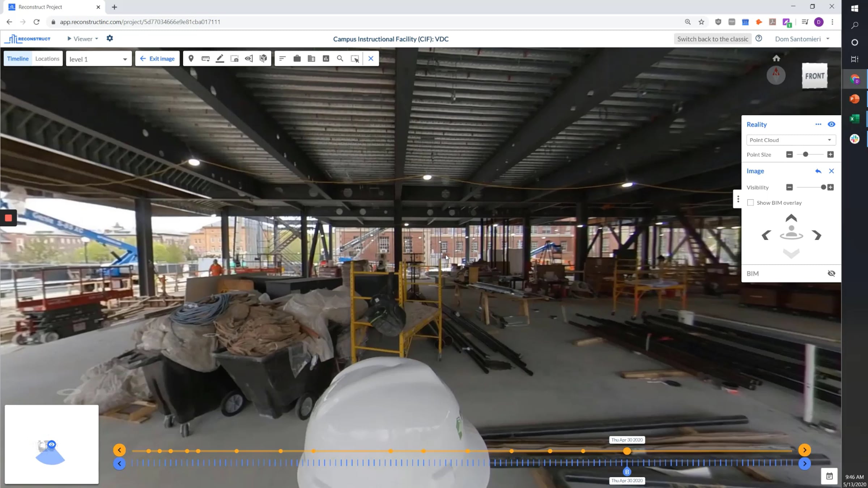Toggle BIM layer visibility eye
The width and height of the screenshot is (868, 488).
831,273
